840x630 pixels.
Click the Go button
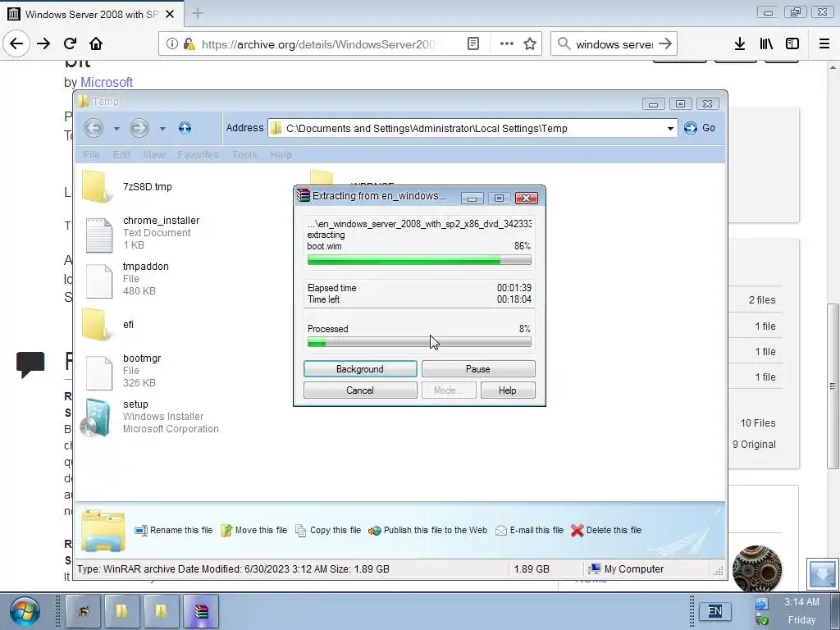tap(701, 128)
